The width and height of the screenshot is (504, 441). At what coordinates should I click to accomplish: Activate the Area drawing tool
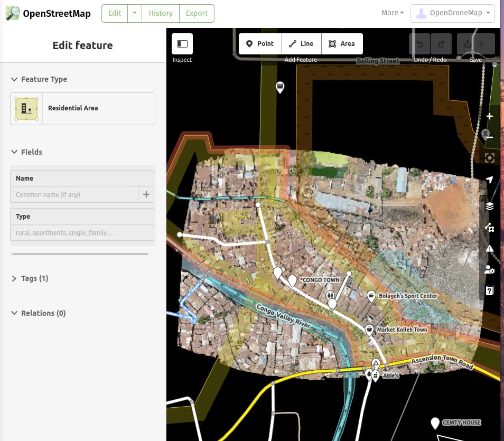pos(342,44)
